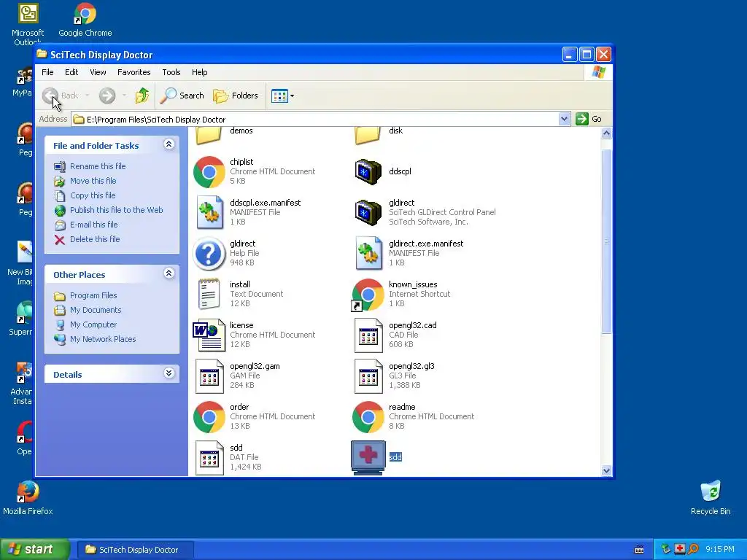Select the license document icon
This screenshot has width=747, height=560.
tap(209, 335)
